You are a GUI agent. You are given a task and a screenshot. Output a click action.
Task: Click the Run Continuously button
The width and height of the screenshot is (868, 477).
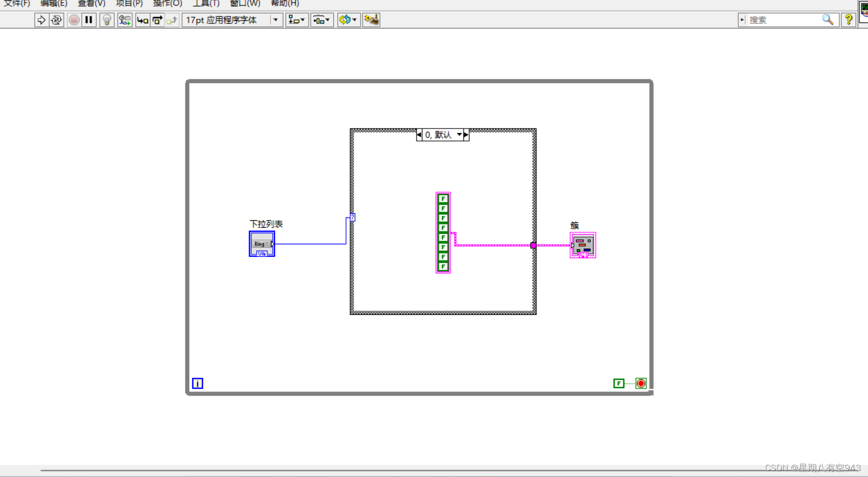click(57, 20)
